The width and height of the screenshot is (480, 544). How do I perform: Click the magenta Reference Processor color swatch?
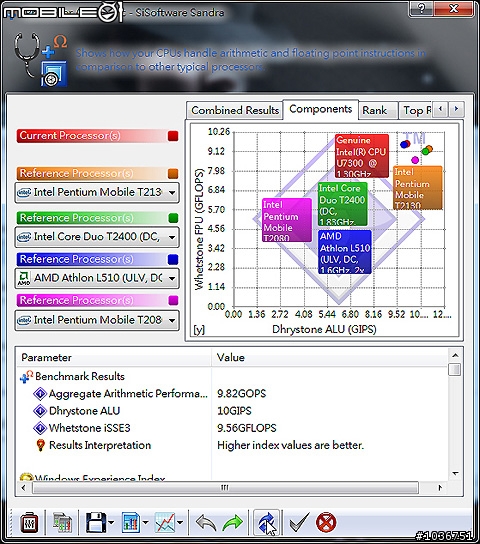tap(173, 300)
